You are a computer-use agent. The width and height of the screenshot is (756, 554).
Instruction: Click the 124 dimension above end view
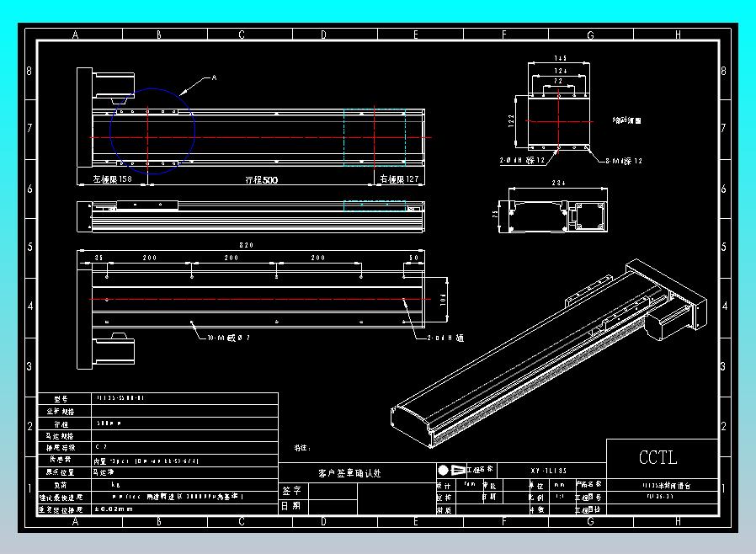[560, 71]
